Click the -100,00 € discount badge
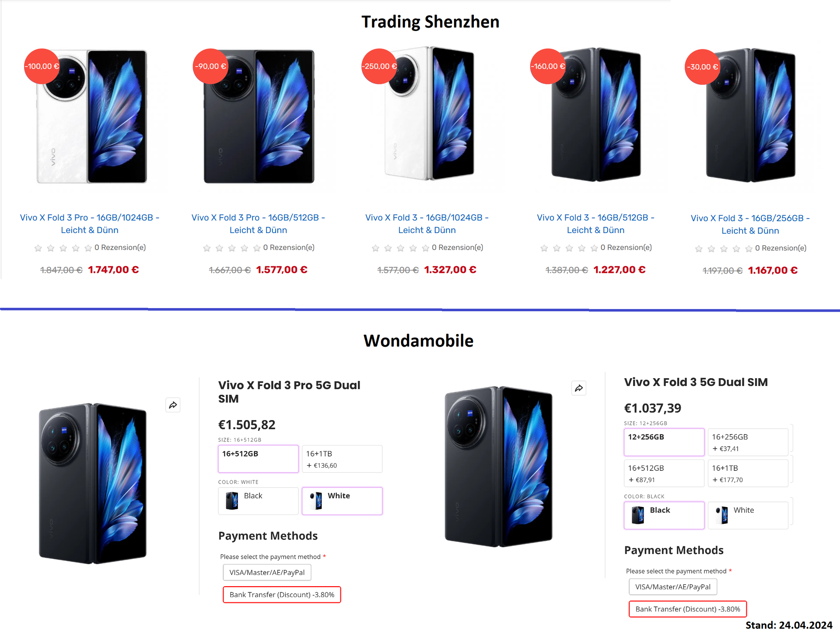 tap(42, 66)
